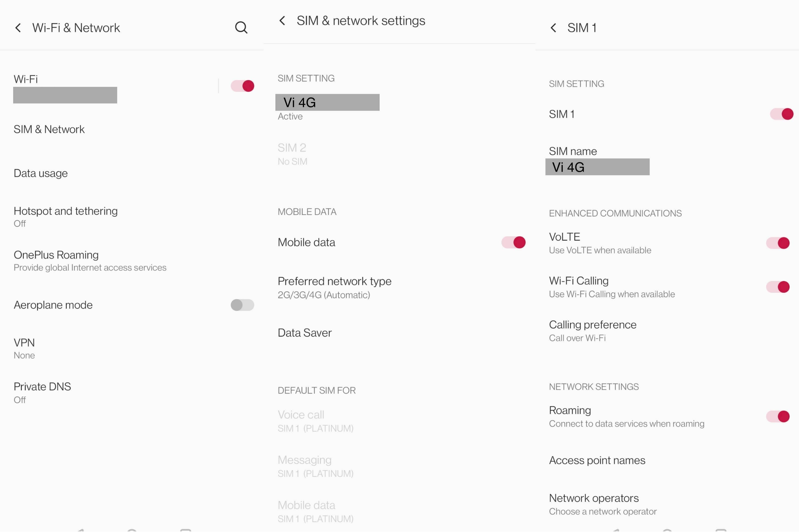Open SIM & Network settings
Image resolution: width=799 pixels, height=532 pixels.
tap(49, 129)
